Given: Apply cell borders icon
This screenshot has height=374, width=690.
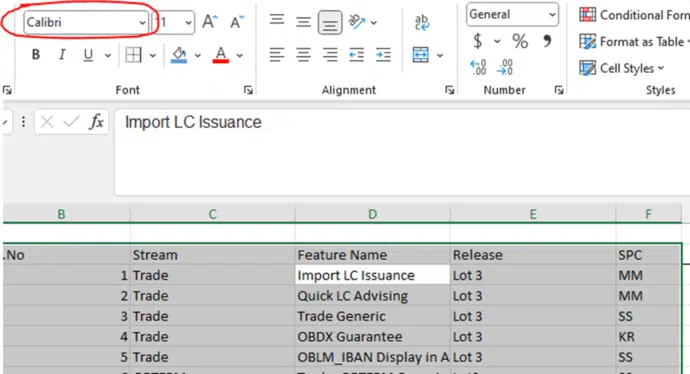Looking at the screenshot, I should pos(133,55).
